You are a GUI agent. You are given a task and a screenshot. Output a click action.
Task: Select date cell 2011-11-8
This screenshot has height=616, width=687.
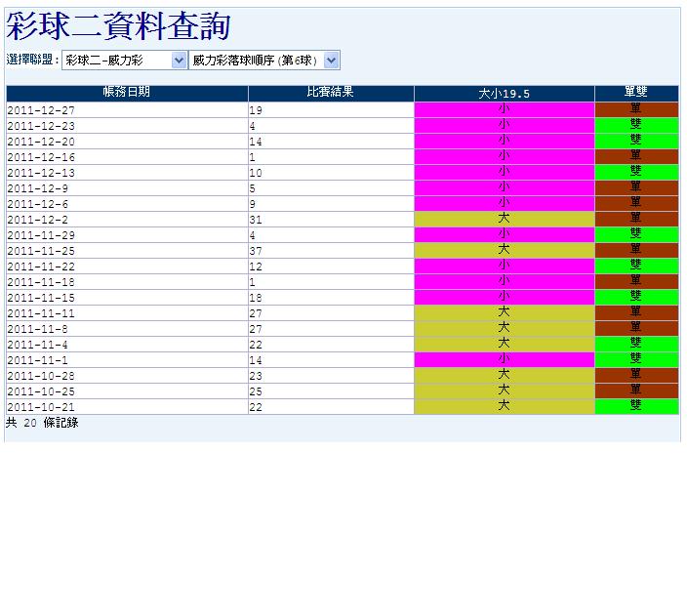click(127, 329)
